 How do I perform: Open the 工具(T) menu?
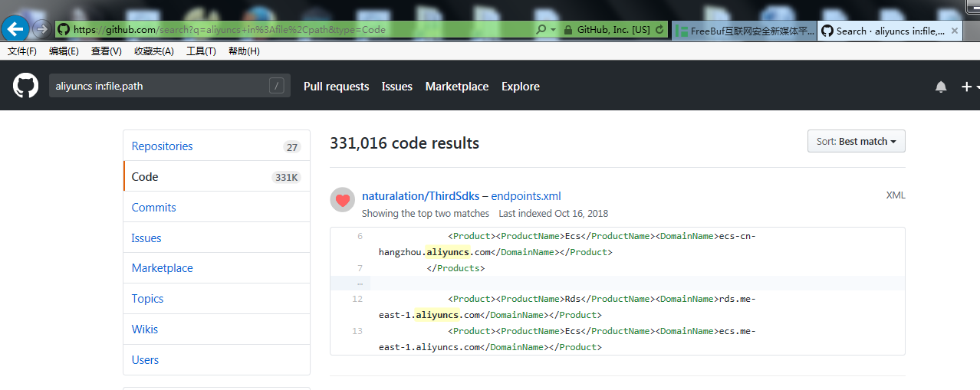[x=201, y=51]
